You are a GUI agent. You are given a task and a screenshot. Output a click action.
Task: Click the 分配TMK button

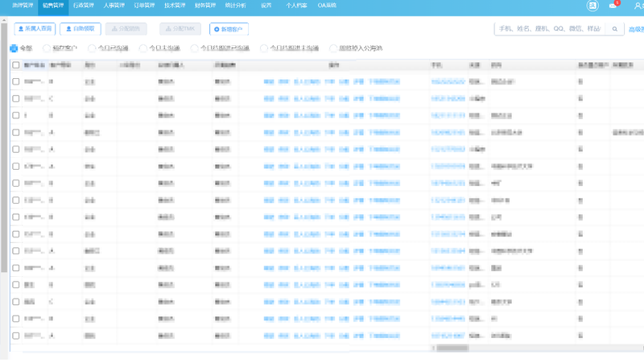[x=180, y=29]
